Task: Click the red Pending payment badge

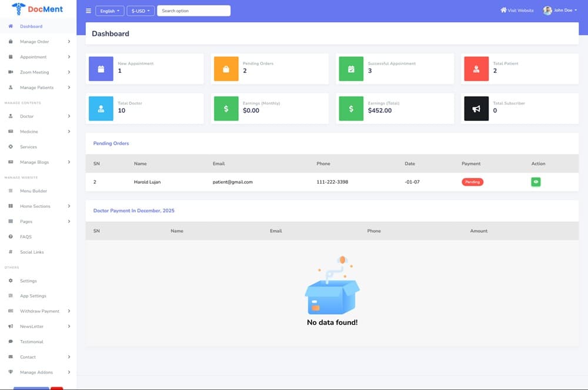Action: coord(472,182)
